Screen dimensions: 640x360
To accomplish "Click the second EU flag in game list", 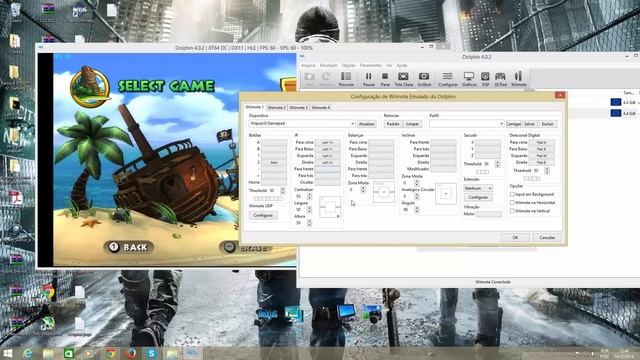I will 616,113.
